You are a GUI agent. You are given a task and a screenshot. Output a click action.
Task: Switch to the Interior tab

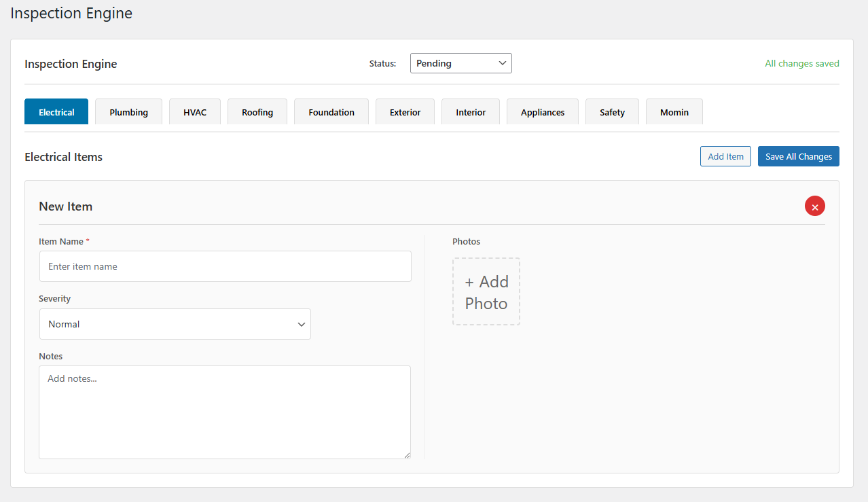click(x=471, y=112)
